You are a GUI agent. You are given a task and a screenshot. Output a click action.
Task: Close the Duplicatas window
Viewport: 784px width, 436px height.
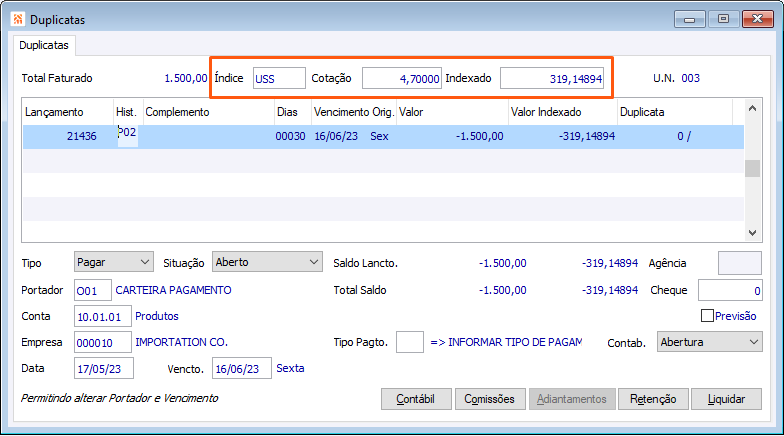click(x=758, y=20)
